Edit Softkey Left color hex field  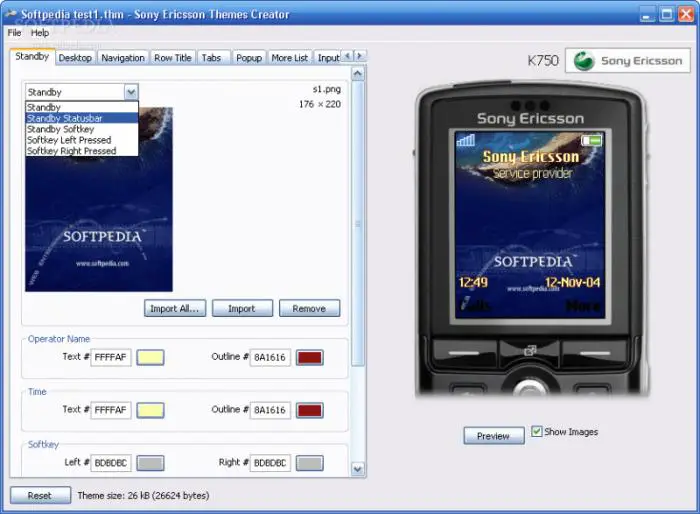111,463
